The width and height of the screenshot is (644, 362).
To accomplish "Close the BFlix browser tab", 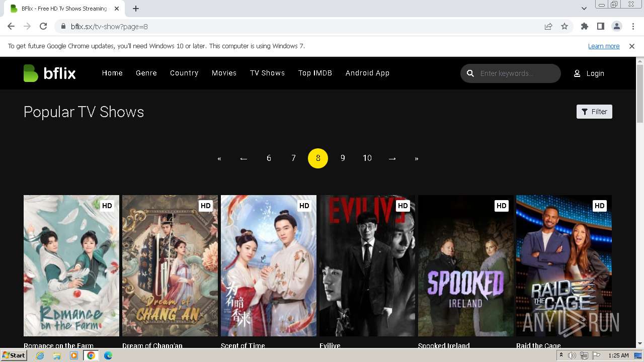I will 117,9.
